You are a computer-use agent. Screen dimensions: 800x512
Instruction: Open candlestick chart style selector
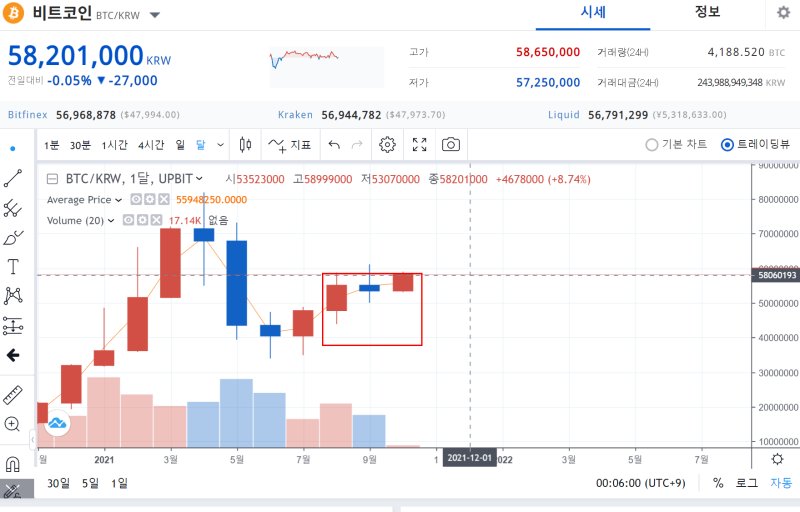tap(245, 145)
